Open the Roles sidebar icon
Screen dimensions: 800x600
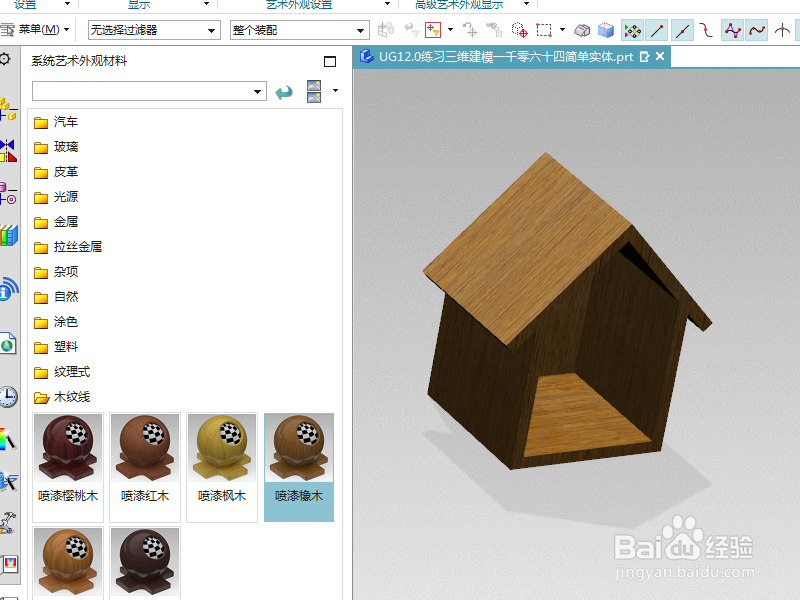point(8,523)
